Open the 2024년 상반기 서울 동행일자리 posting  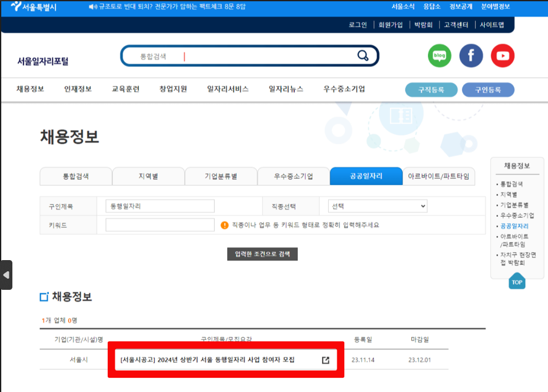(207, 360)
